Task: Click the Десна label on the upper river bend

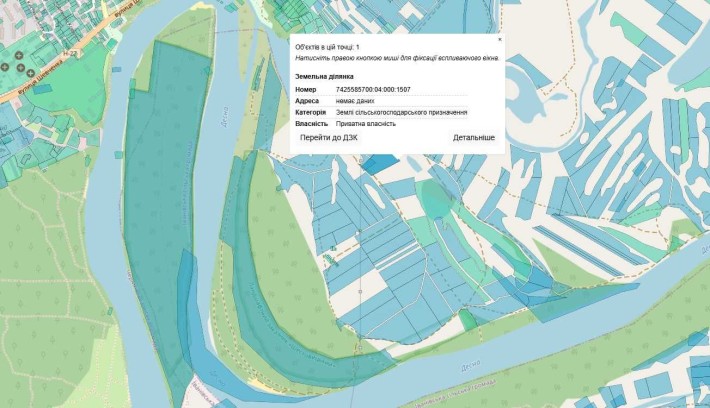Action: click(225, 117)
